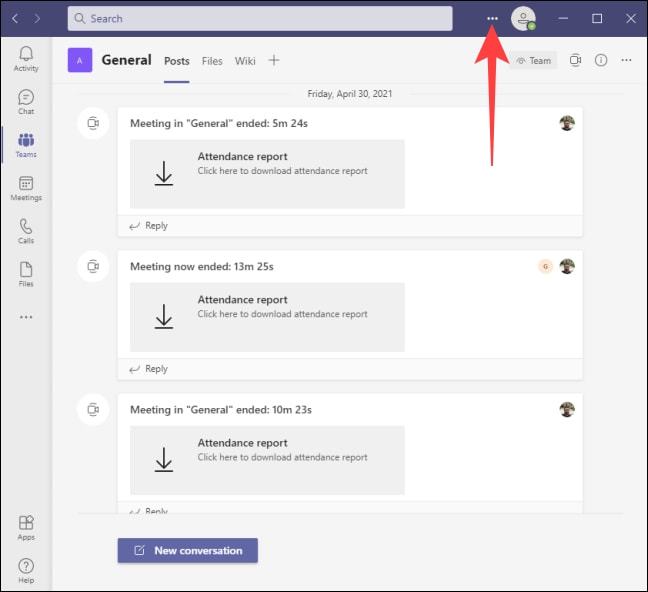Expand Settings and more menu beside profile
Viewport: 648px width, 592px height.
click(492, 19)
